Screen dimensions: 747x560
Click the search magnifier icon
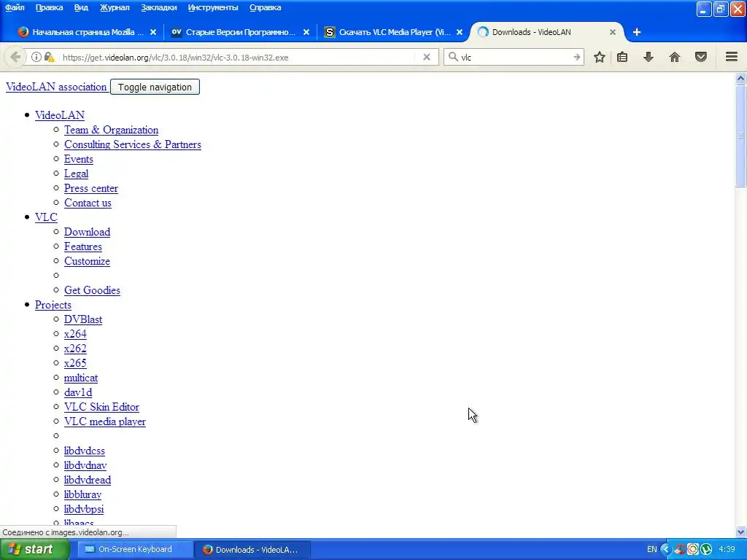[x=453, y=57]
